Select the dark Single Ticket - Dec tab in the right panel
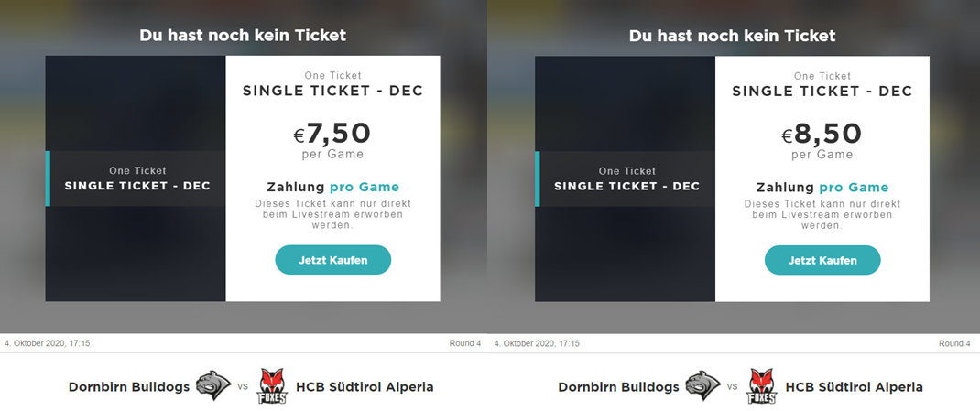 click(x=626, y=179)
